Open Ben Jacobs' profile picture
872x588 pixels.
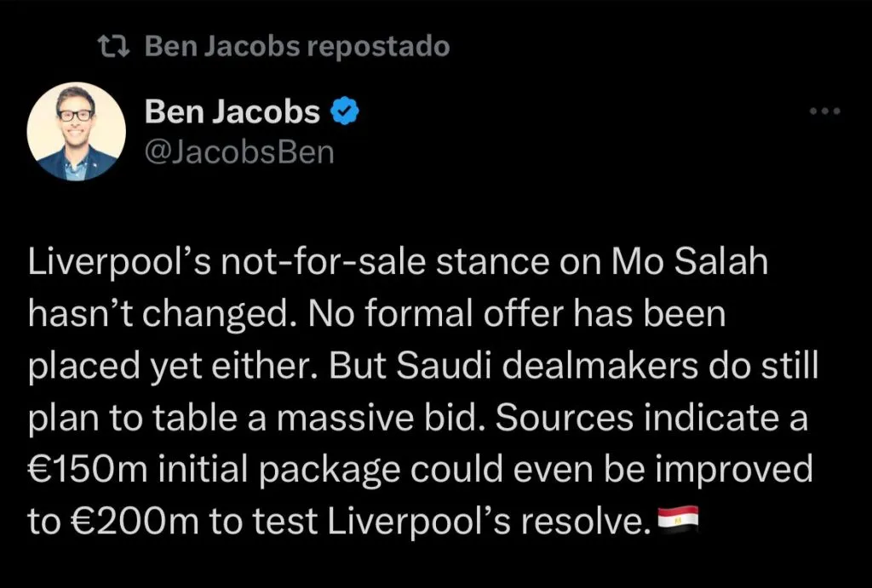pos(77,131)
